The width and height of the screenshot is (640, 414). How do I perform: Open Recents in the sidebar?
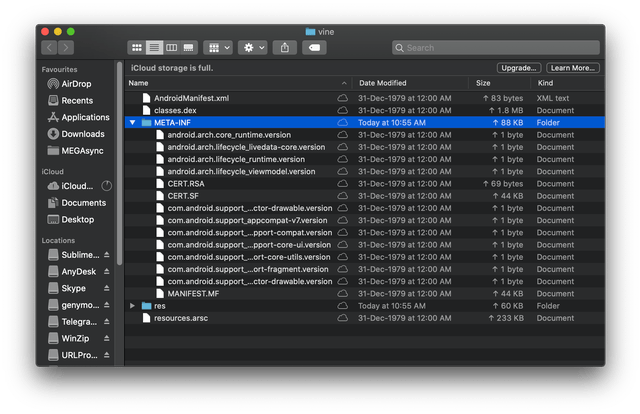tap(77, 100)
